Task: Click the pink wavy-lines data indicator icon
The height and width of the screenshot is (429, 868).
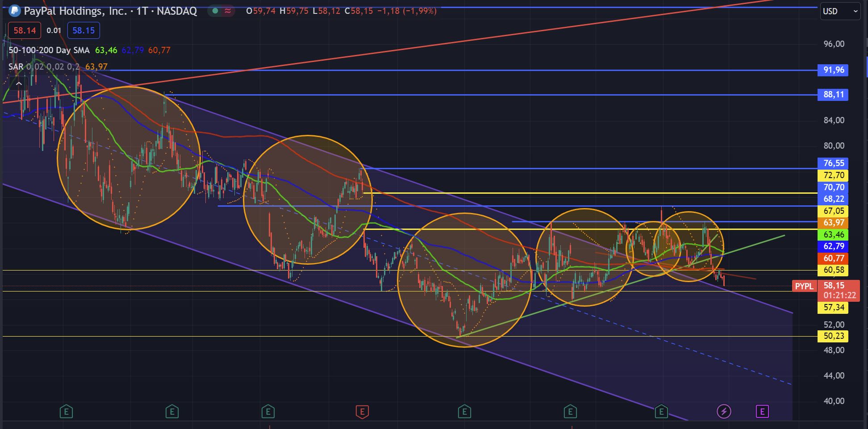Action: point(228,11)
